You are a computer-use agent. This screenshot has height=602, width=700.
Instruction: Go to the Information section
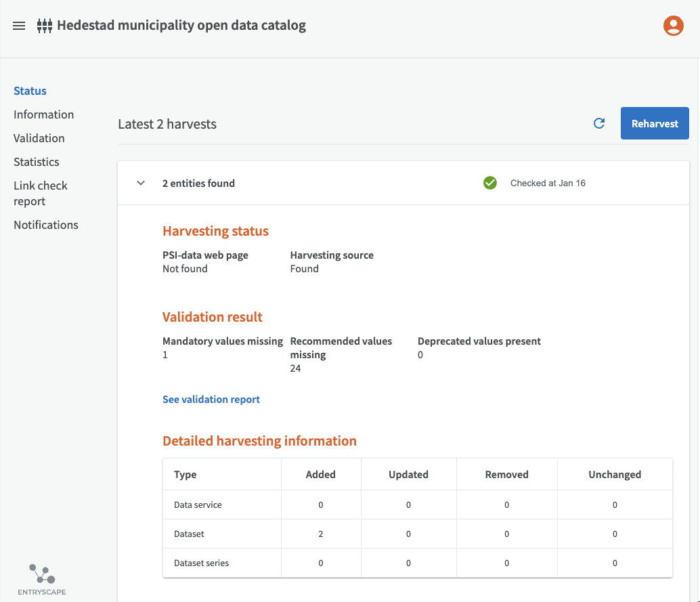(43, 114)
